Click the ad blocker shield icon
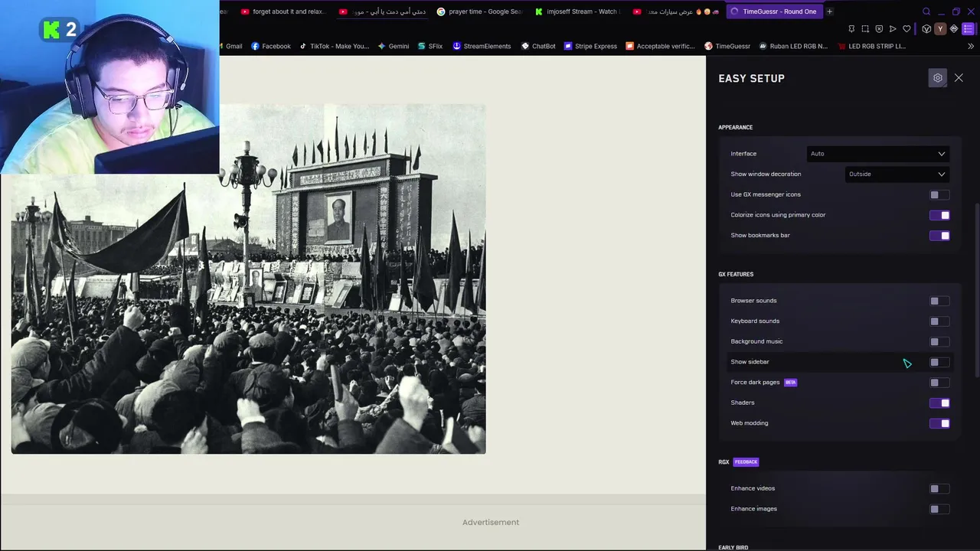This screenshot has height=551, width=980. (x=879, y=29)
